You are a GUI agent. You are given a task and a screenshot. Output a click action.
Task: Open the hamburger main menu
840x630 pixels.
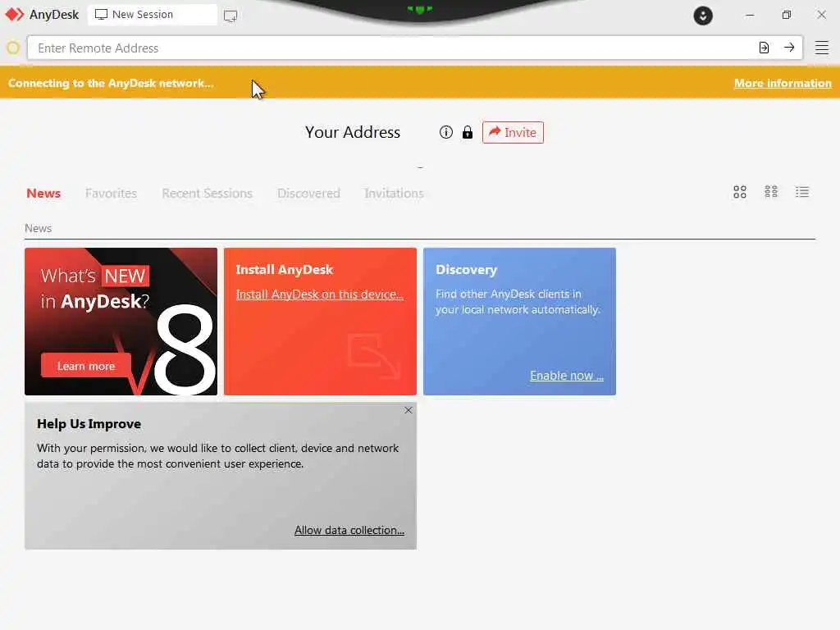tap(822, 48)
